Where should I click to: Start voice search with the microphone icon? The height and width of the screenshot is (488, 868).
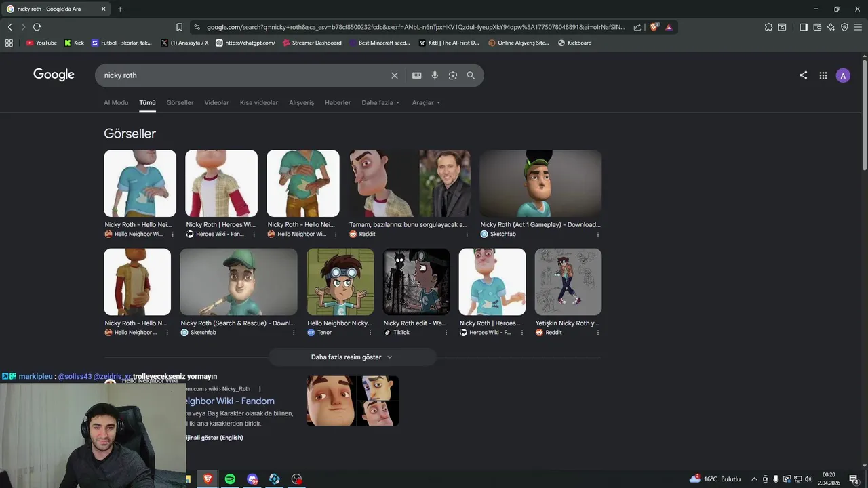coord(435,75)
